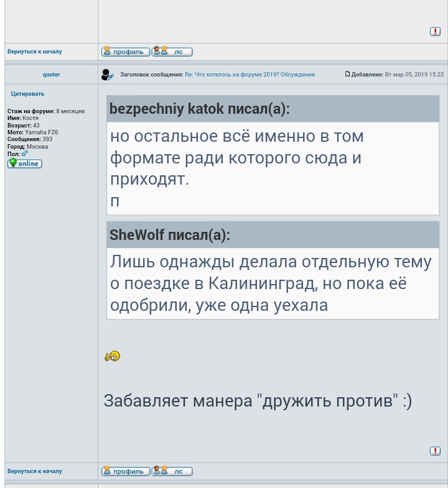Click the SheWolf писал(а) quote header
The width and height of the screenshot is (448, 488).
[x=273, y=234]
